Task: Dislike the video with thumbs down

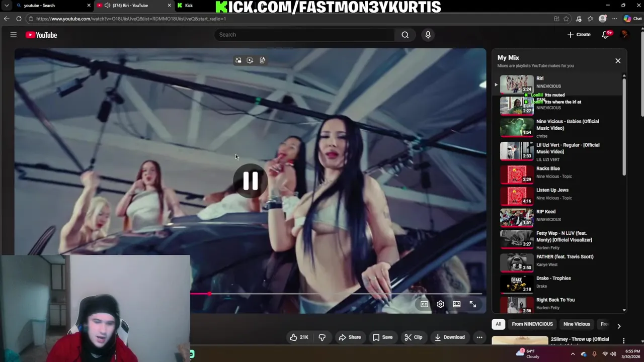Action: pos(322,337)
